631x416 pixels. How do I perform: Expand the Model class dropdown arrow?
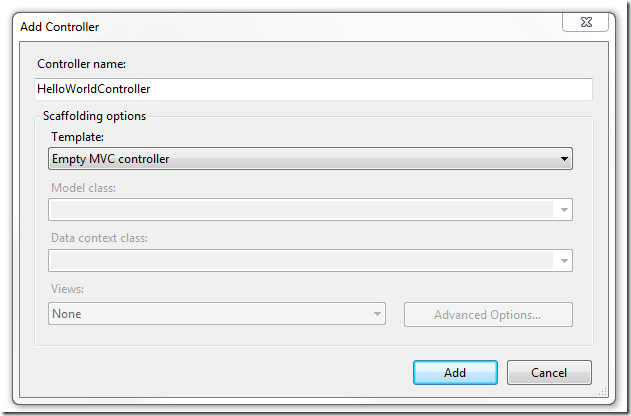[x=564, y=210]
